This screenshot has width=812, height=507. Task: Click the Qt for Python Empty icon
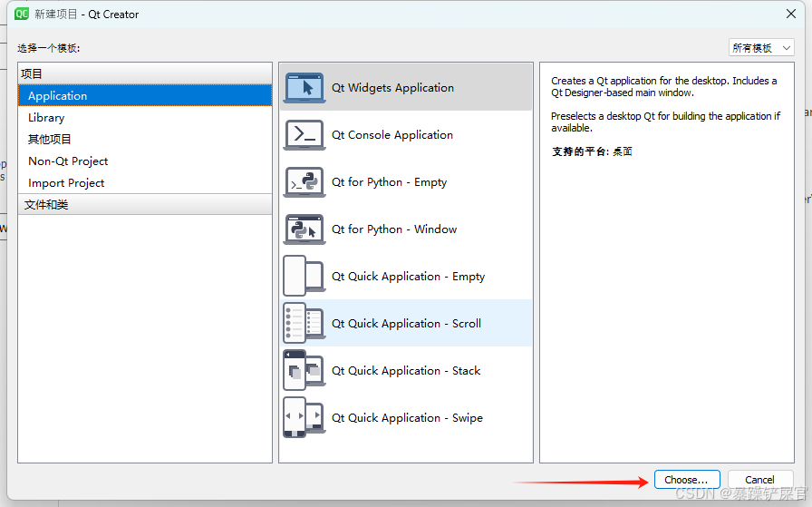coord(304,182)
